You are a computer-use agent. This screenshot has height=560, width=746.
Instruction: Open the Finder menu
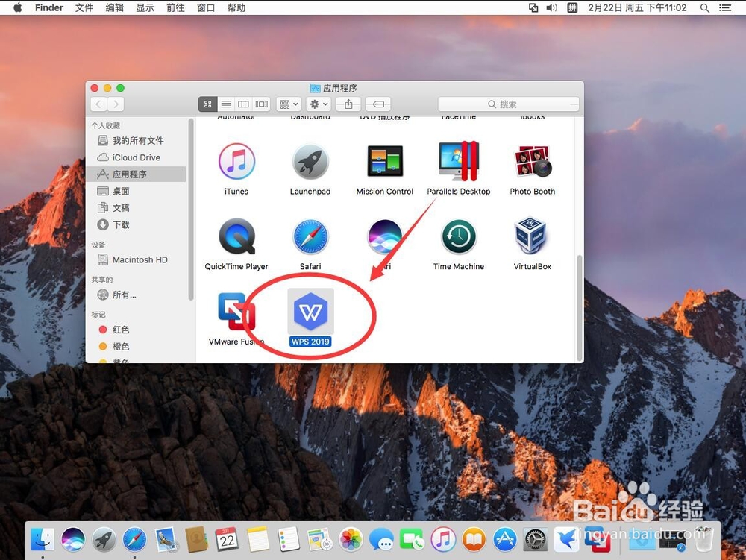tap(49, 7)
